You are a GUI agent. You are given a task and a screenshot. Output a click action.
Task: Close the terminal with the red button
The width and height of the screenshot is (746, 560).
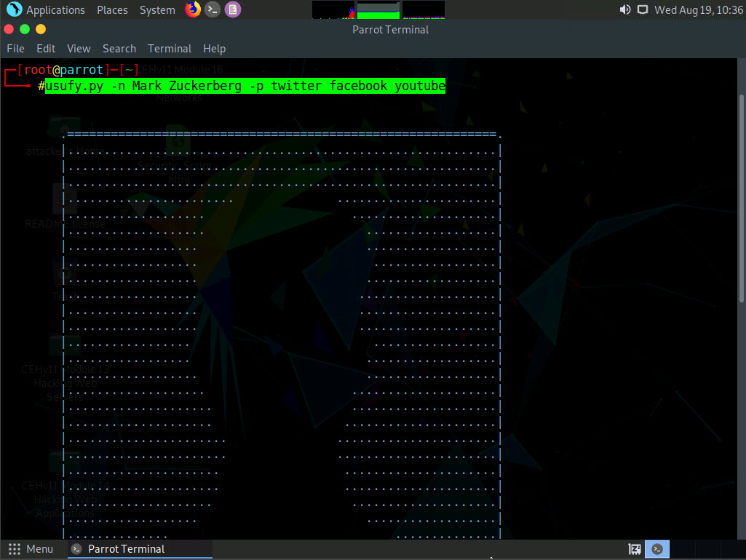pos(9,30)
